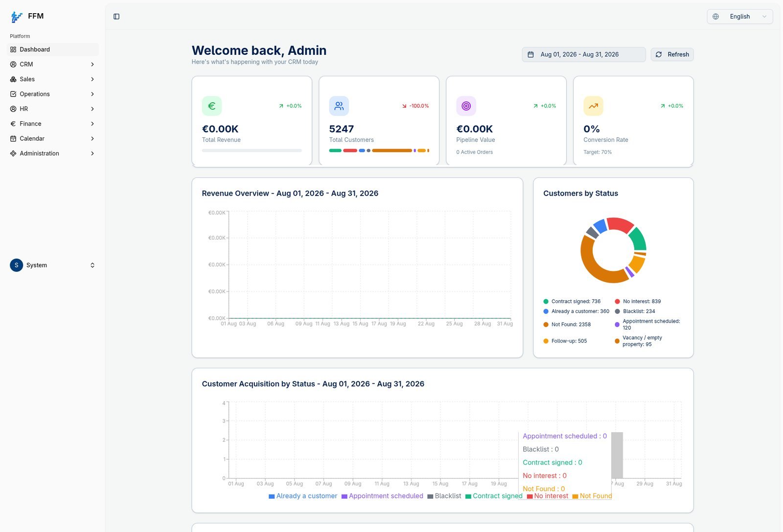Viewport: 783px width, 532px height.
Task: Click the 'Blacklist: 234' legend entry
Action: click(635, 311)
